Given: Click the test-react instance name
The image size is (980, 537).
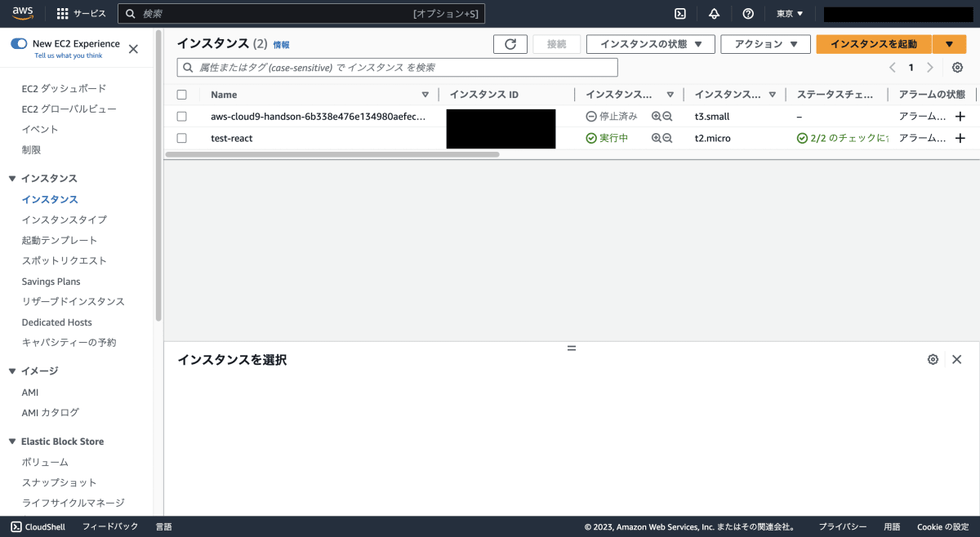Looking at the screenshot, I should pos(232,138).
